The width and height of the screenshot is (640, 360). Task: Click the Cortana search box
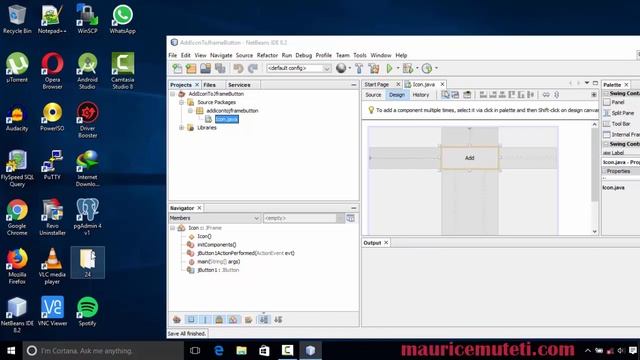(x=103, y=351)
